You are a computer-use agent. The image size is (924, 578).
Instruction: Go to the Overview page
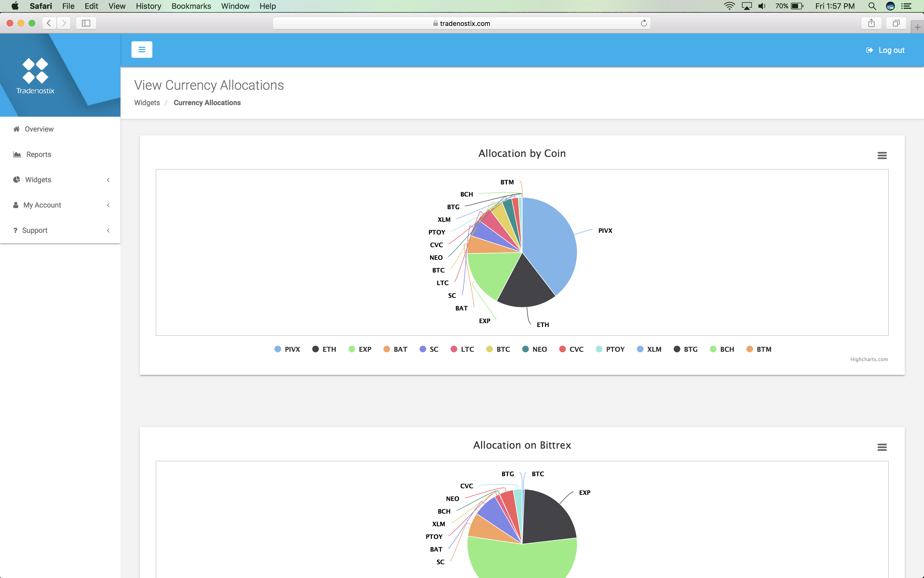[x=60, y=129]
